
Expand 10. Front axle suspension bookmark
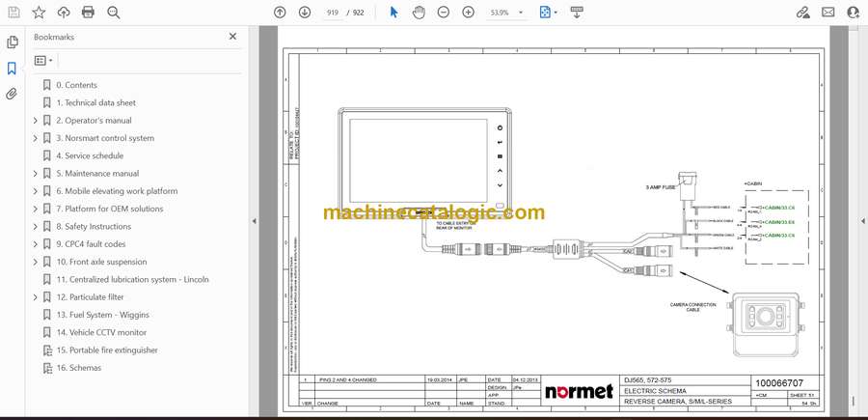pyautogui.click(x=35, y=262)
